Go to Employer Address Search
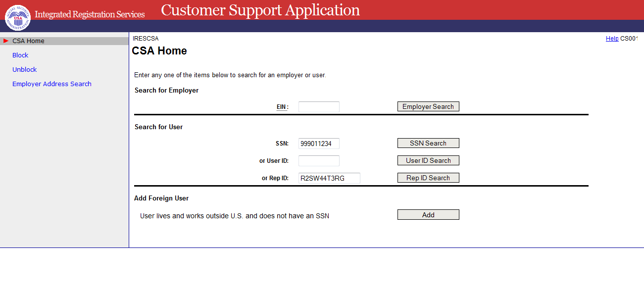The width and height of the screenshot is (644, 295). point(52,84)
